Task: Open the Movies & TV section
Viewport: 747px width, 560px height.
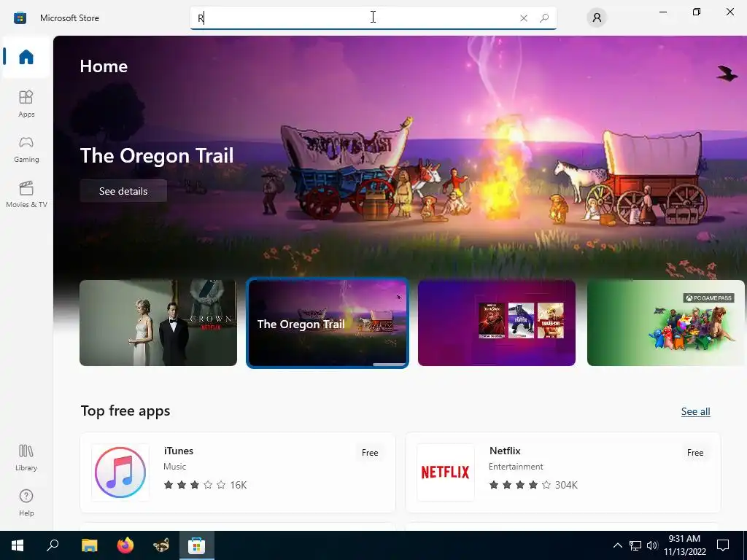Action: coord(26,194)
